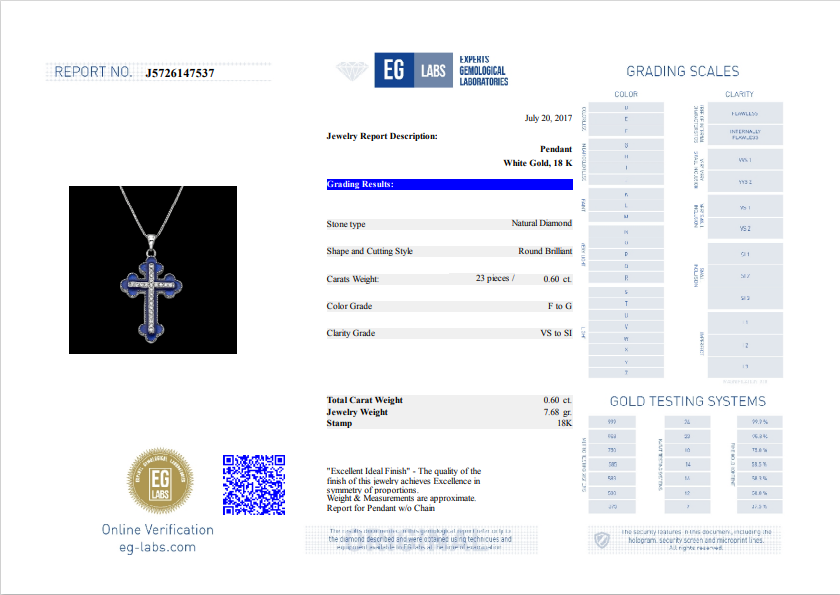Click the shield icon in the security note

pos(602,540)
